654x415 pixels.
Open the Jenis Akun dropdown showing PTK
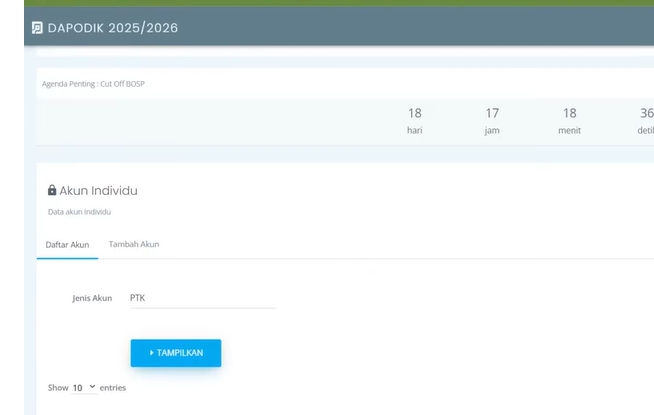pyautogui.click(x=203, y=298)
